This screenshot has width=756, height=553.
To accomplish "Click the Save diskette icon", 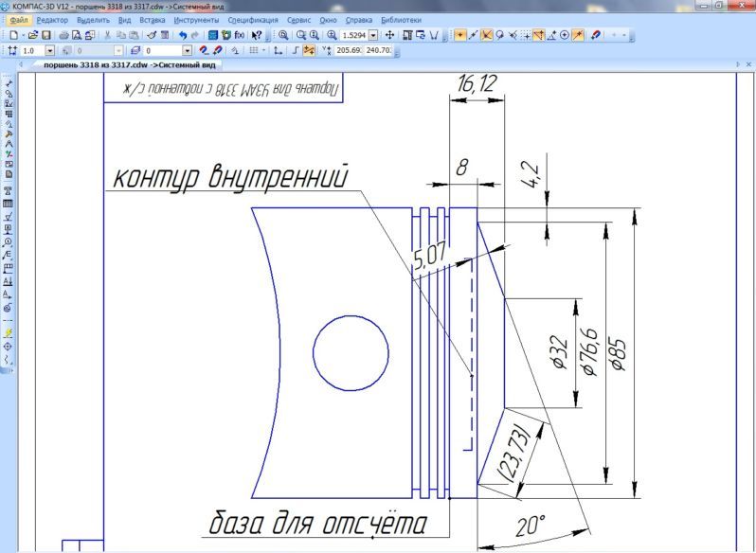I will click(45, 34).
